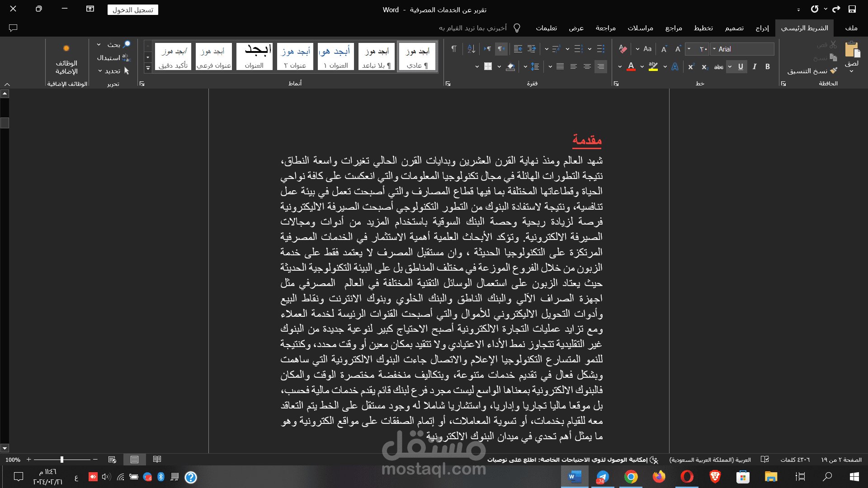Switch to the Review (مراجعة) tab
This screenshot has height=488, width=868.
(x=606, y=28)
